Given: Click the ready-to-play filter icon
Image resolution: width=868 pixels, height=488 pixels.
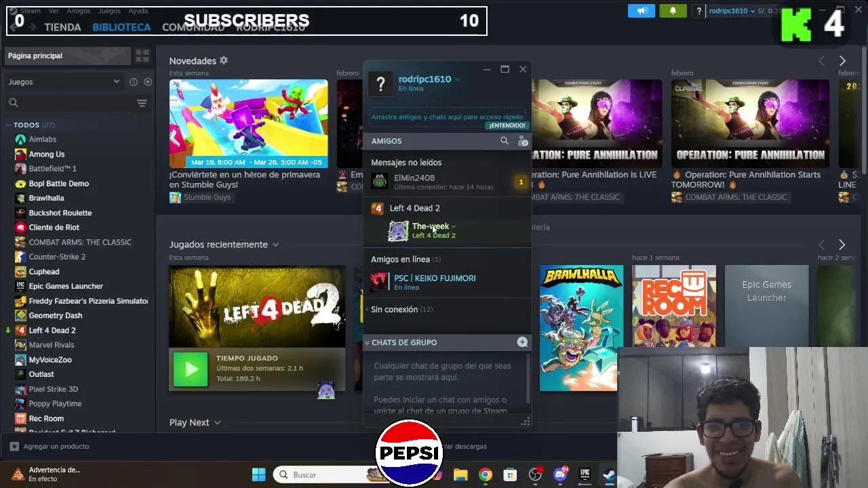Looking at the screenshot, I should [x=148, y=82].
